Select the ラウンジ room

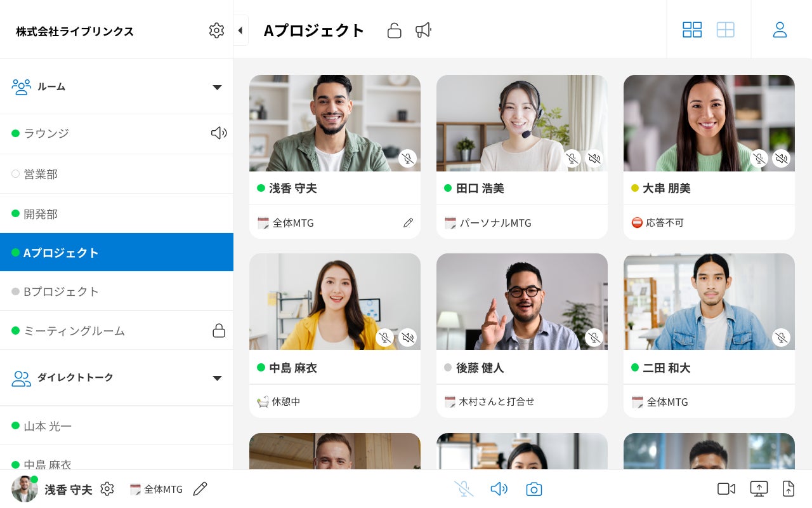[117, 133]
